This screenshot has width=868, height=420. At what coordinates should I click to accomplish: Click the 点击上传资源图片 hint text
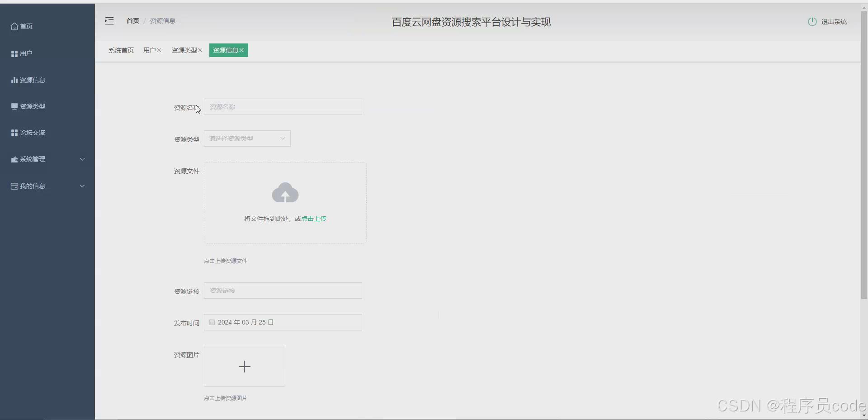(x=226, y=398)
